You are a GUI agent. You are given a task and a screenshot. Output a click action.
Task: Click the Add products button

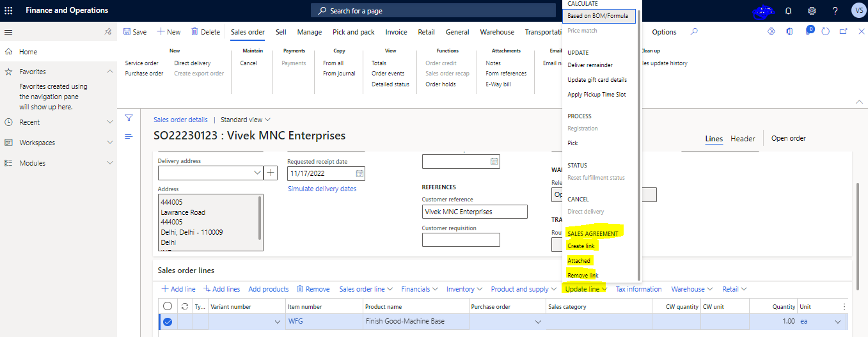[268, 289]
